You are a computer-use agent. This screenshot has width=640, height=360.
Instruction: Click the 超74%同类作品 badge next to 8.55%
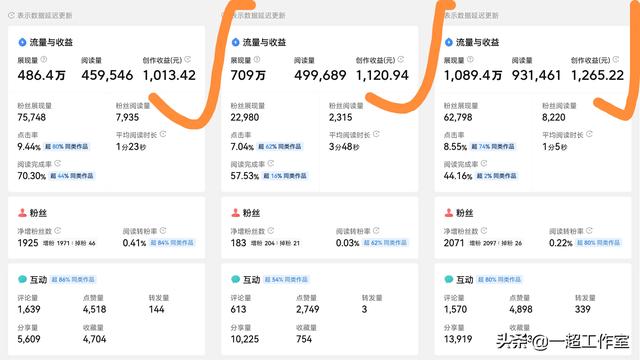pos(493,147)
